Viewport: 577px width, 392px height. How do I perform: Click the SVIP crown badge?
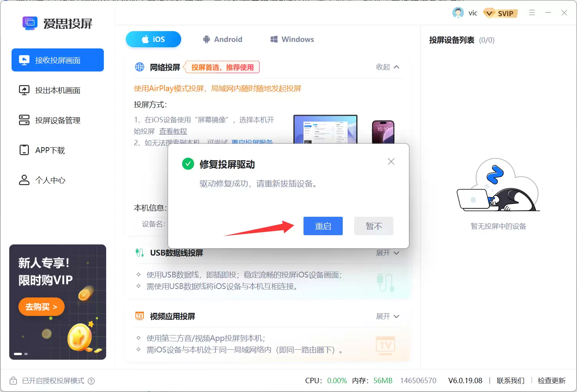point(500,13)
